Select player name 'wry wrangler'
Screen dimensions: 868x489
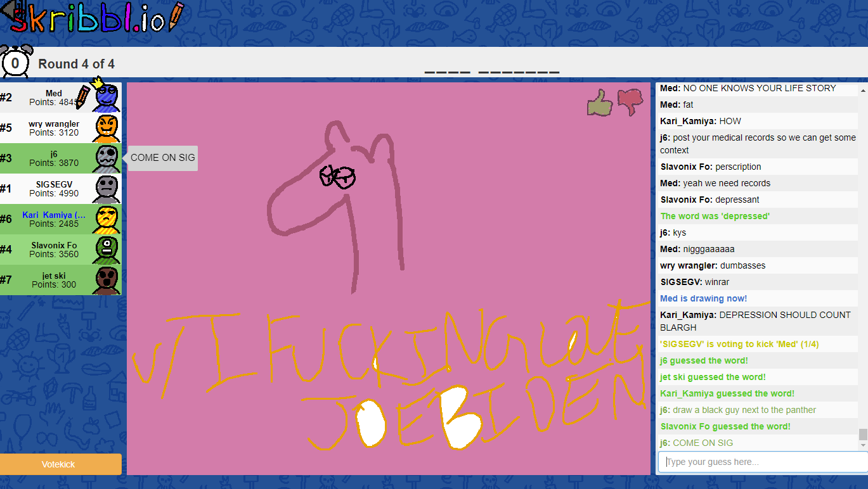click(54, 124)
